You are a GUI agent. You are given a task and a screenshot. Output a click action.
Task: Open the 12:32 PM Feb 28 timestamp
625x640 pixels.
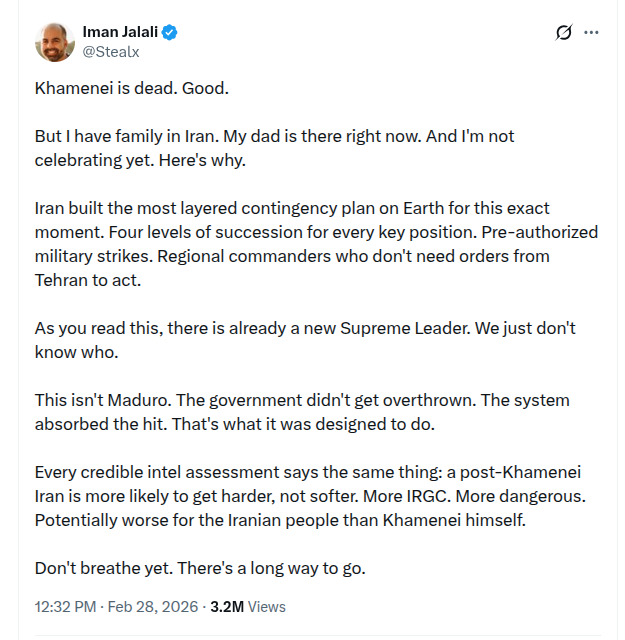tap(117, 606)
